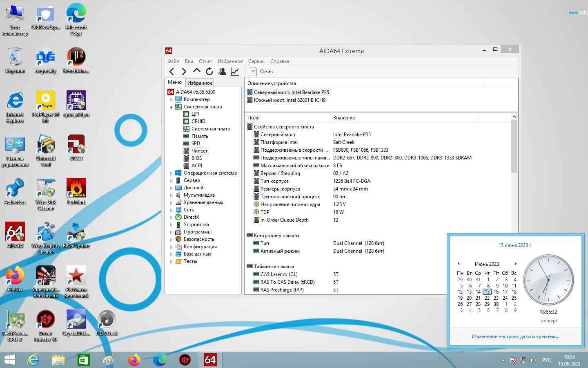The image size is (588, 368).
Task: Switch input language via РУС indicator
Action: [546, 360]
